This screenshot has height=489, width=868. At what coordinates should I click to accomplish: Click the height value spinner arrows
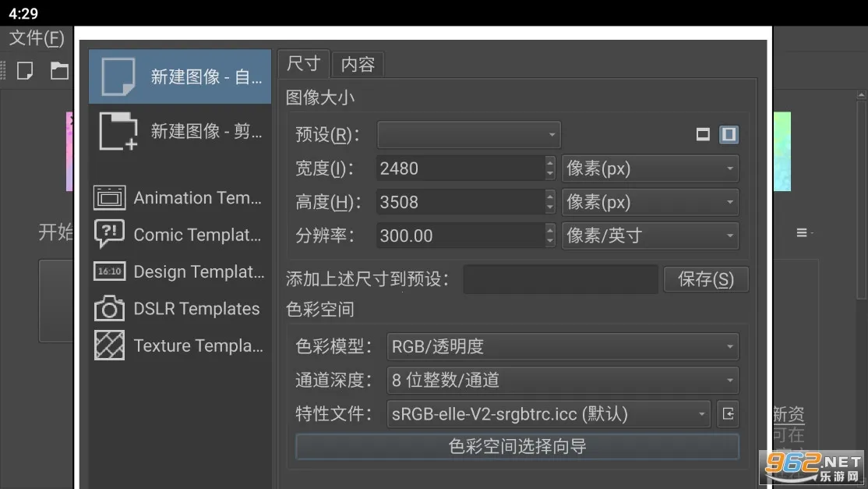[x=549, y=202]
